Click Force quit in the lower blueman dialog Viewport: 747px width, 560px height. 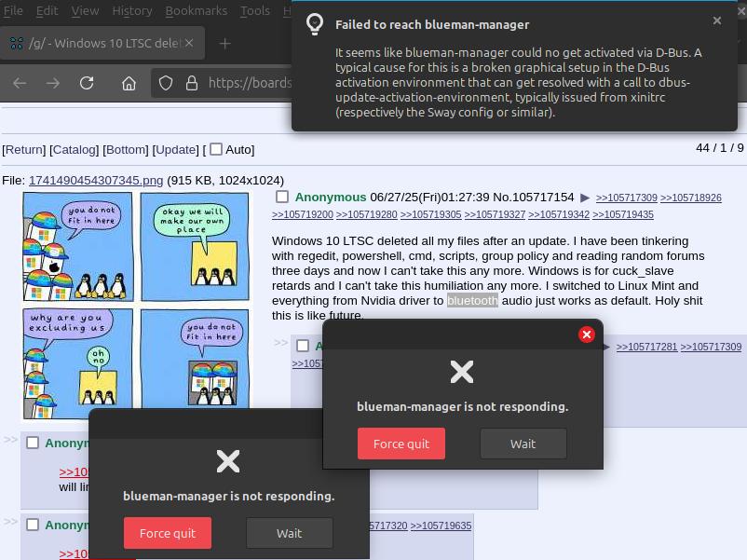pyautogui.click(x=168, y=533)
